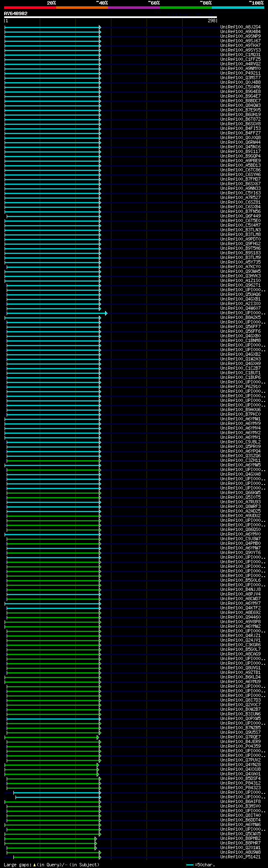Click hit UniRef100_B9S183

pos(240,253)
